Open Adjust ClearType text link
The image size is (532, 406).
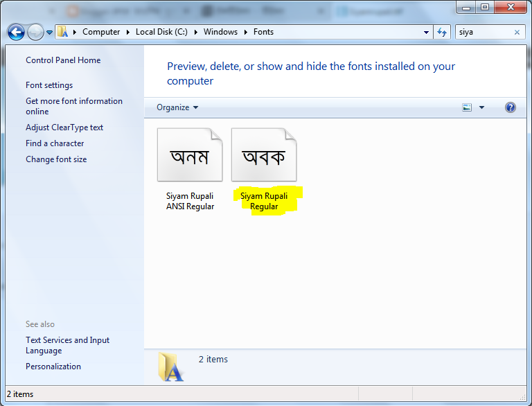[x=64, y=127]
